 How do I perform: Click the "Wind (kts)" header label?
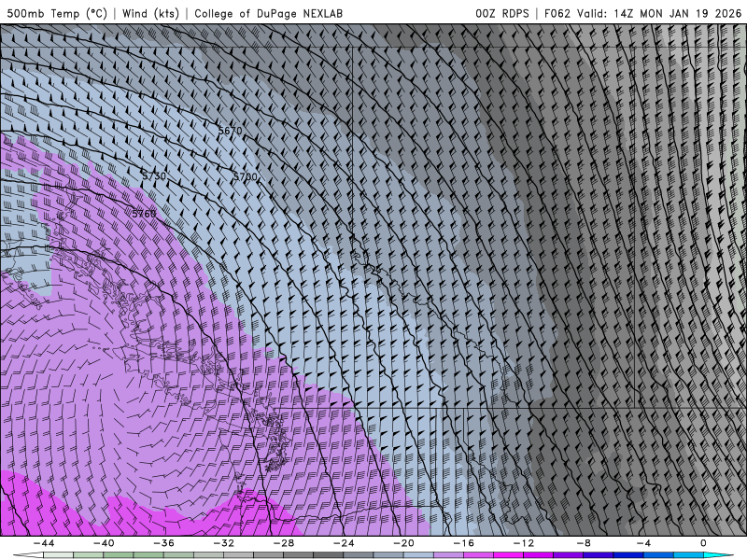(150, 13)
